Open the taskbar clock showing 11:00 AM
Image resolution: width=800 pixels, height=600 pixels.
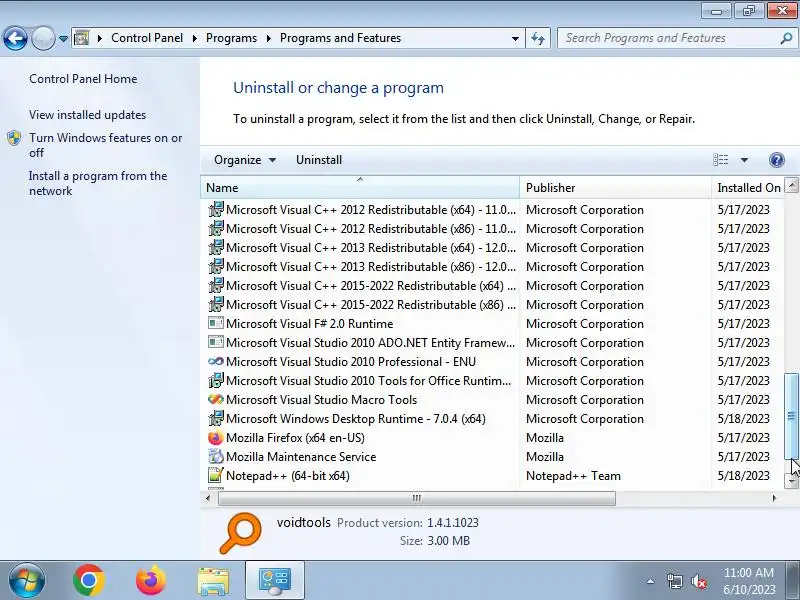pos(749,581)
